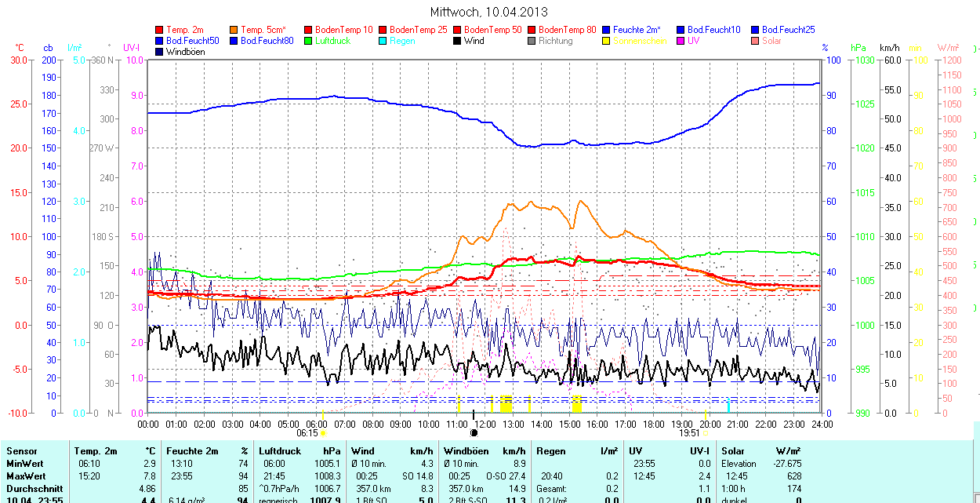
Task: Click the black moon marker below the time axis
Action: click(x=474, y=432)
